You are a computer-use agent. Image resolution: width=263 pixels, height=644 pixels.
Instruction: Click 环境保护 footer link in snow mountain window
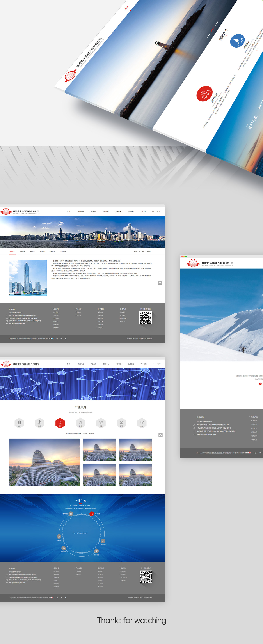[254, 425]
